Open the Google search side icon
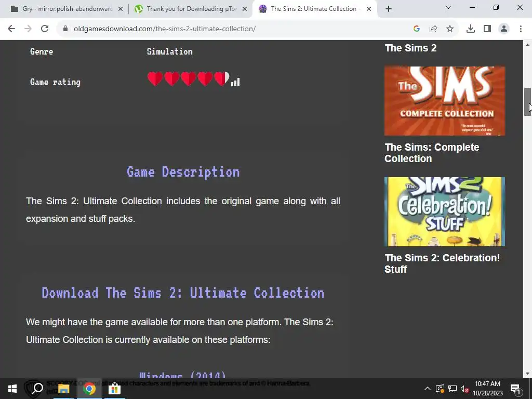Image resolution: width=532 pixels, height=399 pixels. 417,29
